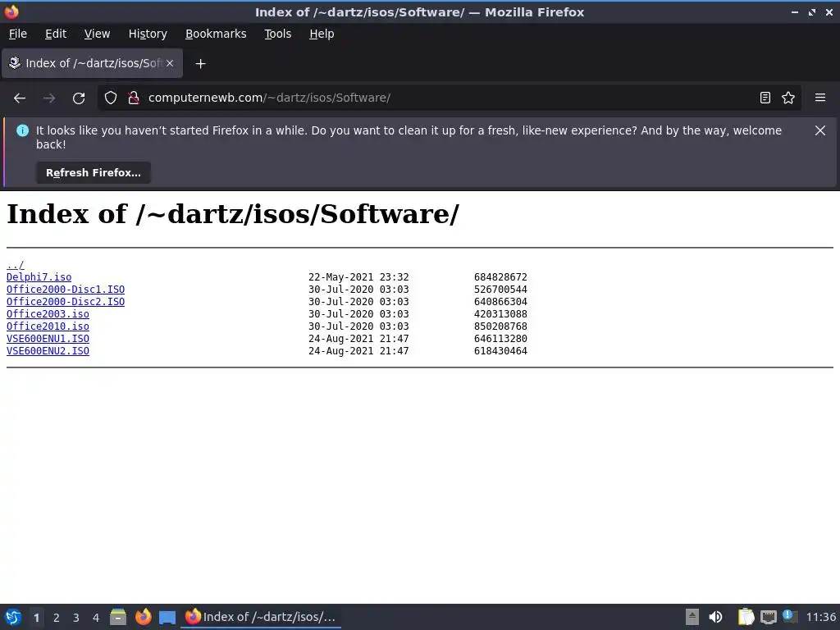Open the LXQt start menu icon
The width and height of the screenshot is (840, 630).
(x=13, y=617)
